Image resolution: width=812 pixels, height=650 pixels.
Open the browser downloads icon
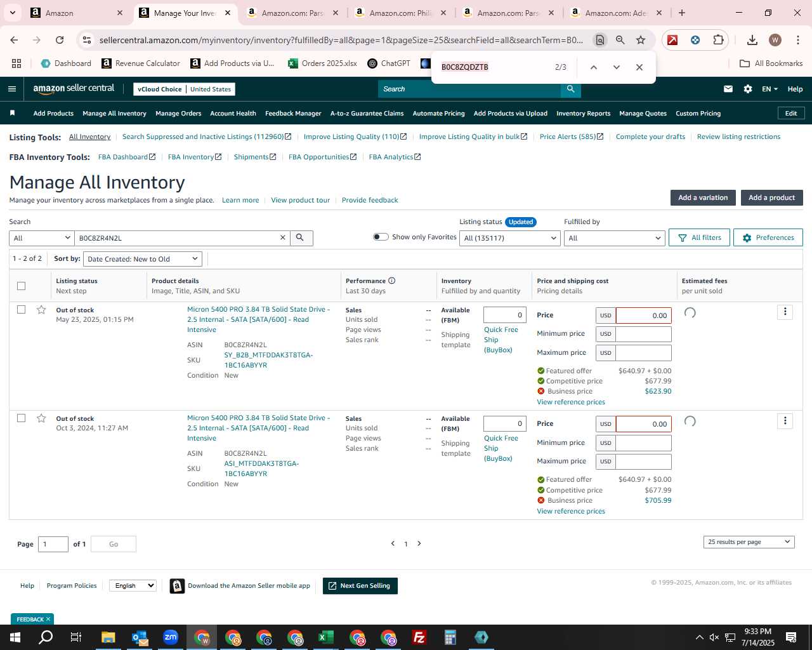752,40
